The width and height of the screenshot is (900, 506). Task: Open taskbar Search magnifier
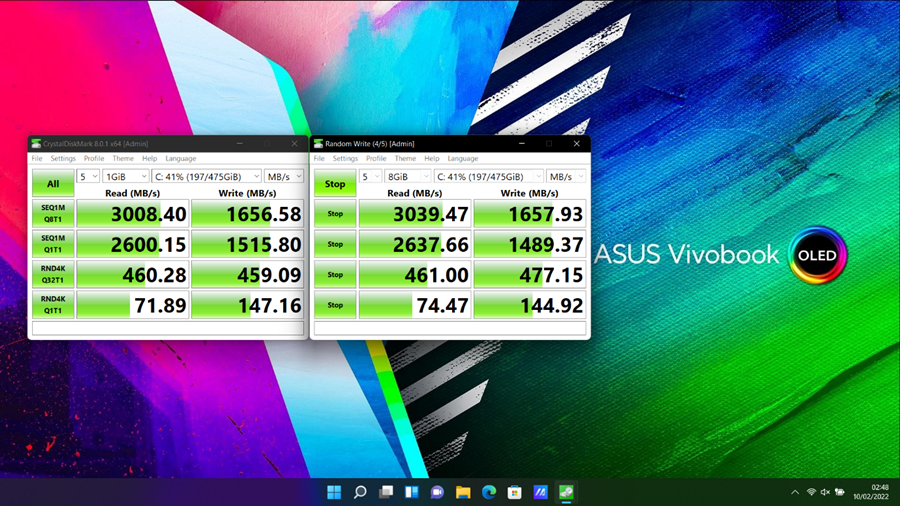(360, 492)
